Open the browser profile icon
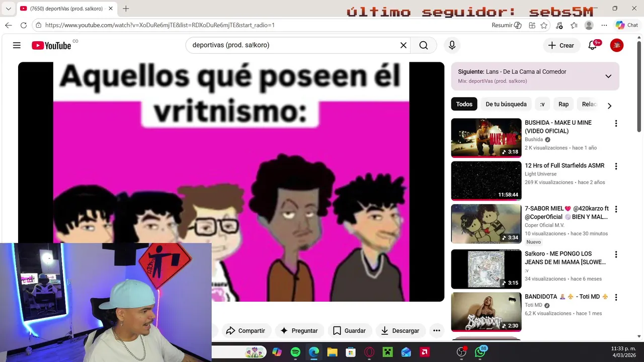 click(x=589, y=25)
